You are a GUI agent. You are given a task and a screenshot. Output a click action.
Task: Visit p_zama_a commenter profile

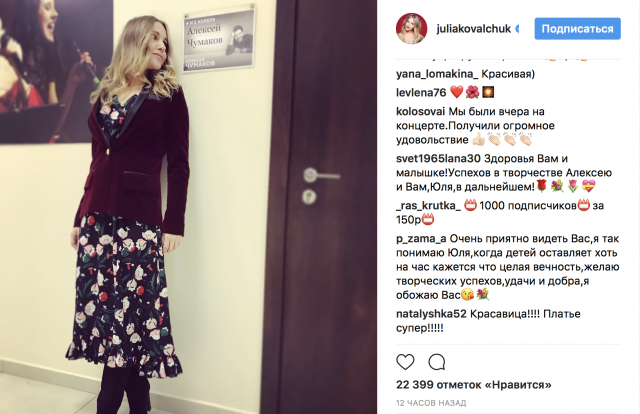[421, 238]
